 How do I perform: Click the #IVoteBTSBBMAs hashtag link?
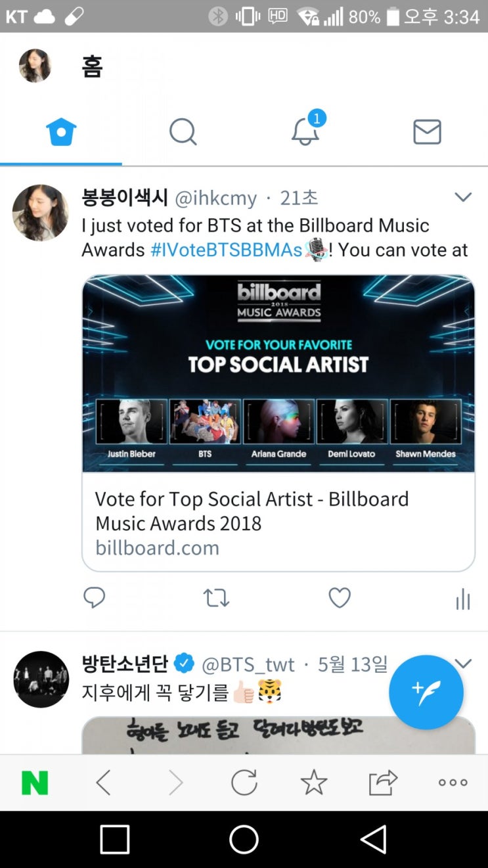[x=226, y=250]
